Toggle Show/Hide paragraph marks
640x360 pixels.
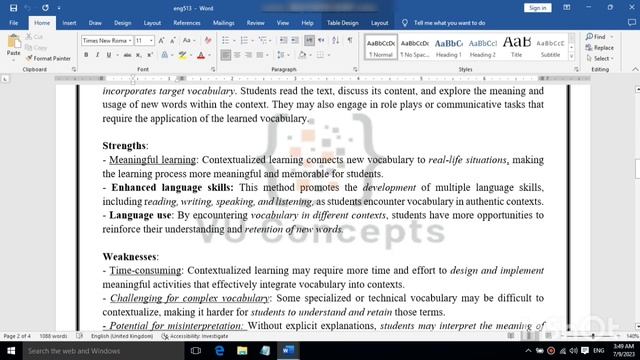click(350, 40)
